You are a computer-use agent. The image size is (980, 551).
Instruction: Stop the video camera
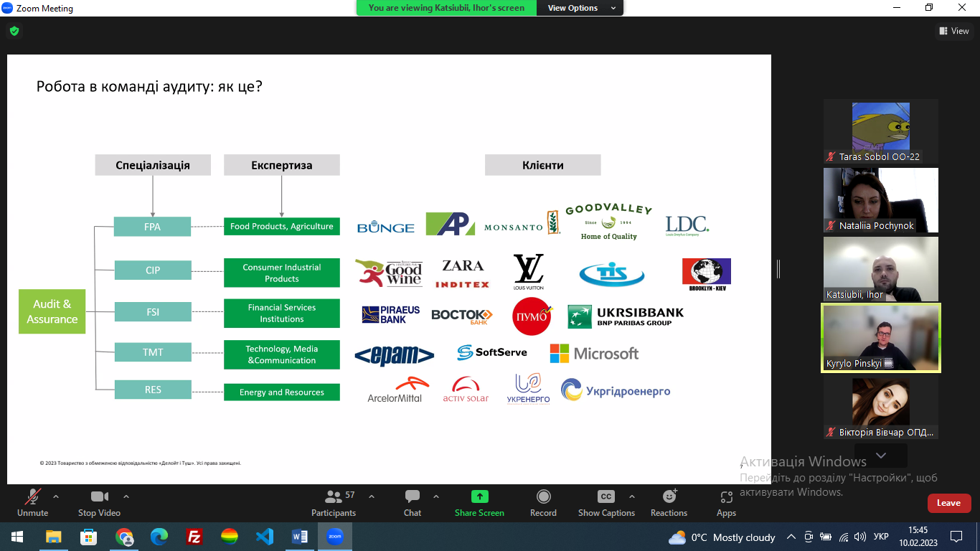pos(99,502)
